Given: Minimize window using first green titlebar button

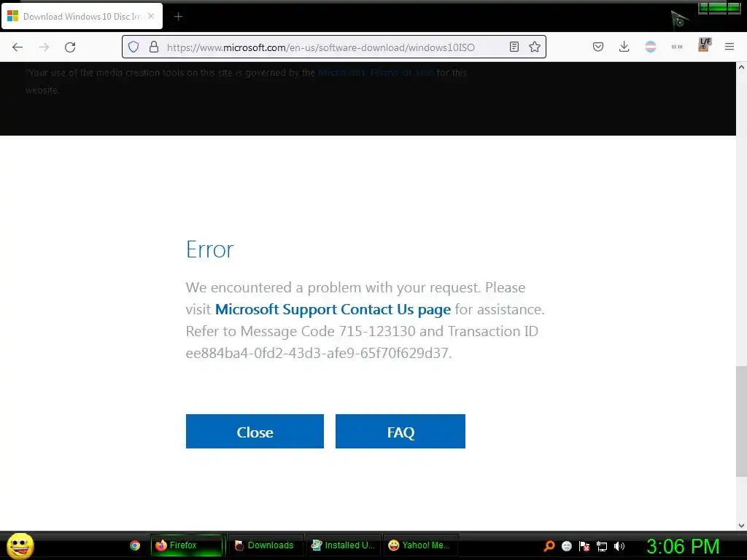Looking at the screenshot, I should coord(704,7).
